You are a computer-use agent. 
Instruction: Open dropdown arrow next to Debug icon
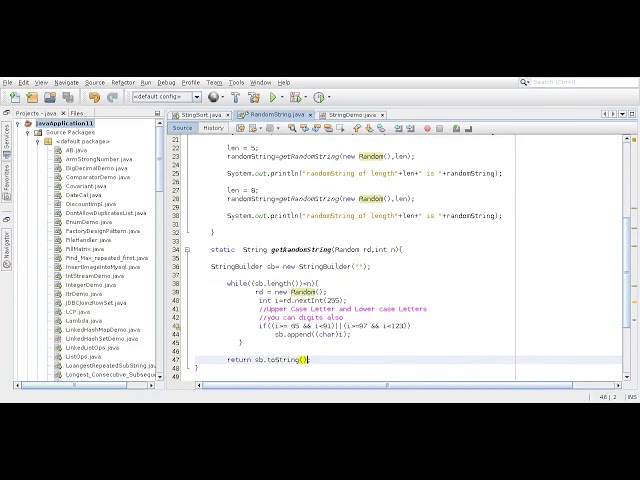(305, 97)
